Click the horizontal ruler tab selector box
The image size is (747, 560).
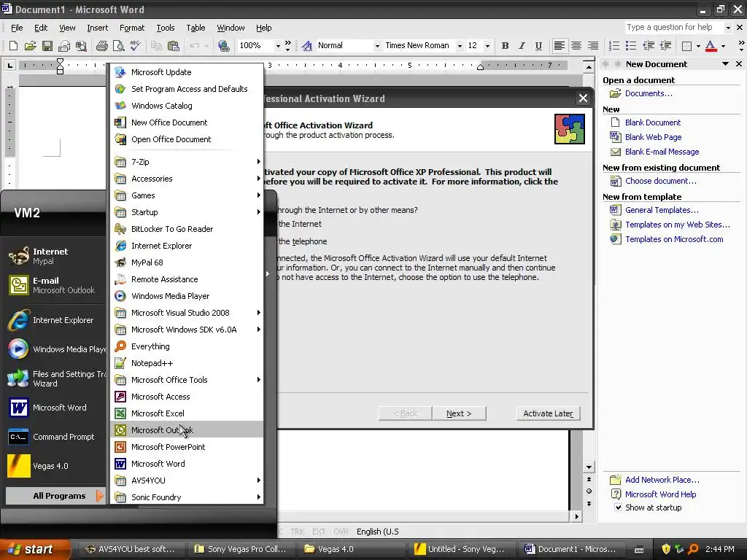point(9,65)
